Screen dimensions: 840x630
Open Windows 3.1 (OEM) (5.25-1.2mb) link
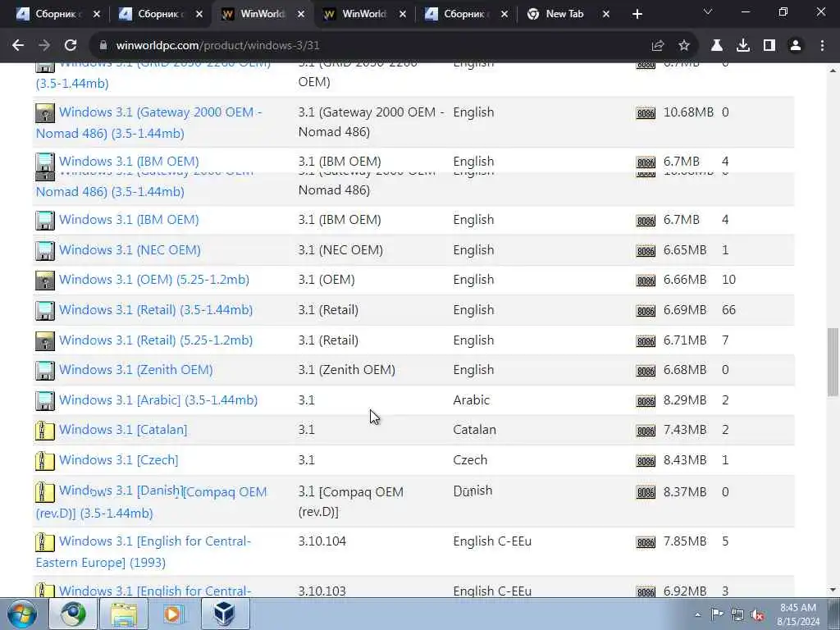click(153, 280)
